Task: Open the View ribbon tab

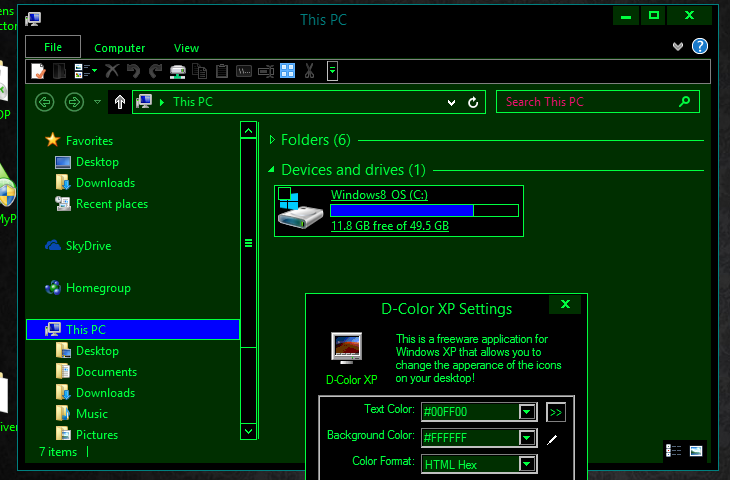Action: 186,48
